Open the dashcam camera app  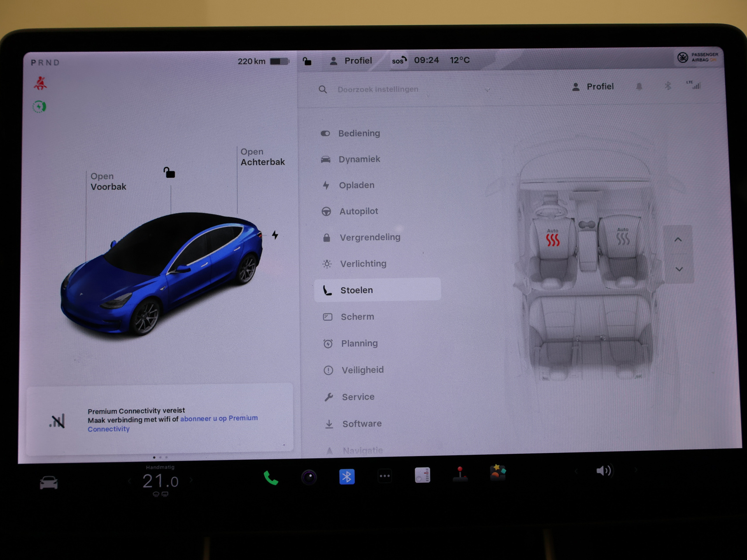(309, 477)
